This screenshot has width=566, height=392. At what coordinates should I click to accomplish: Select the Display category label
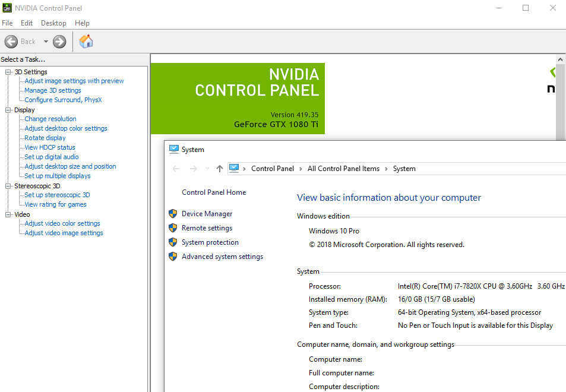coord(24,110)
